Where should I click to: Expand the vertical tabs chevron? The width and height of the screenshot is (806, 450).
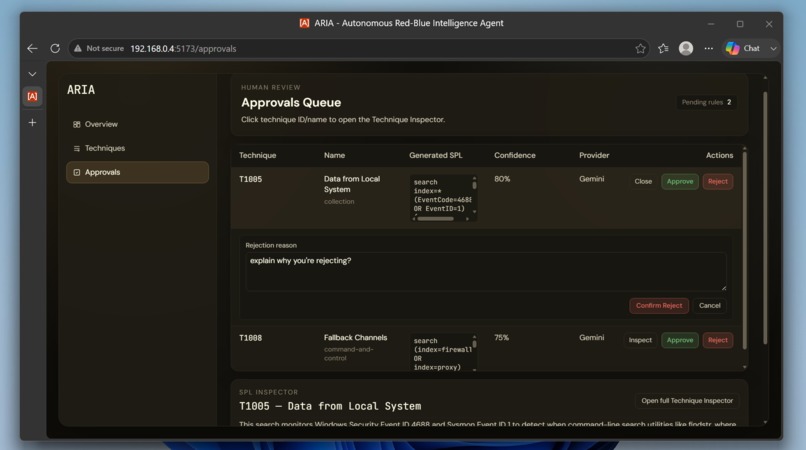coord(32,74)
